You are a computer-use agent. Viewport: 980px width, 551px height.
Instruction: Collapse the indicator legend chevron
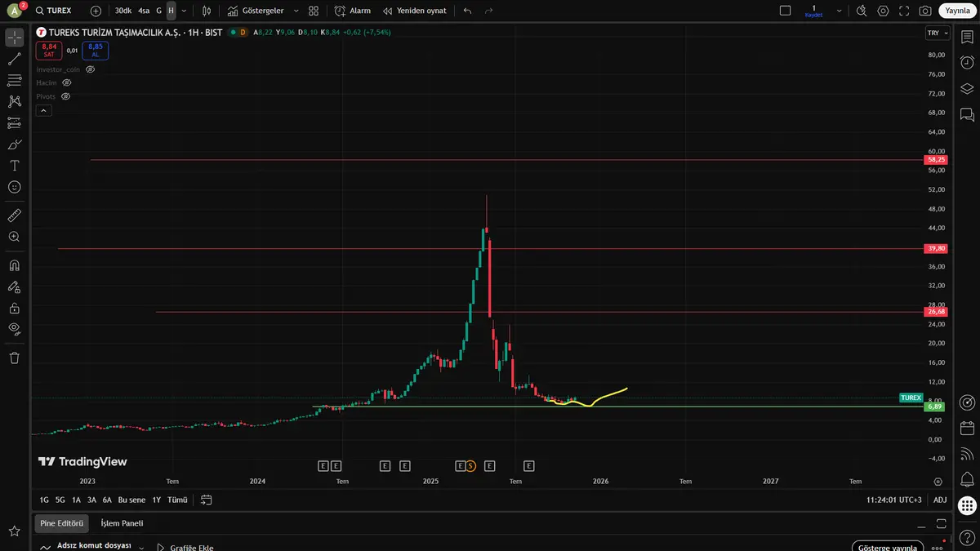tap(43, 110)
